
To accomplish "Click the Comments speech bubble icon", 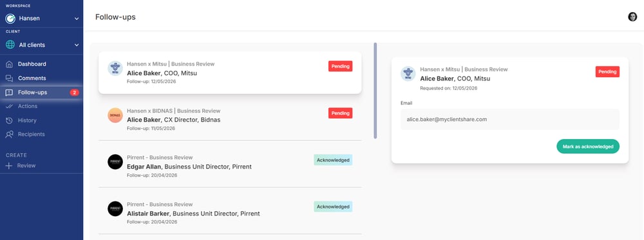I will [x=9, y=78].
